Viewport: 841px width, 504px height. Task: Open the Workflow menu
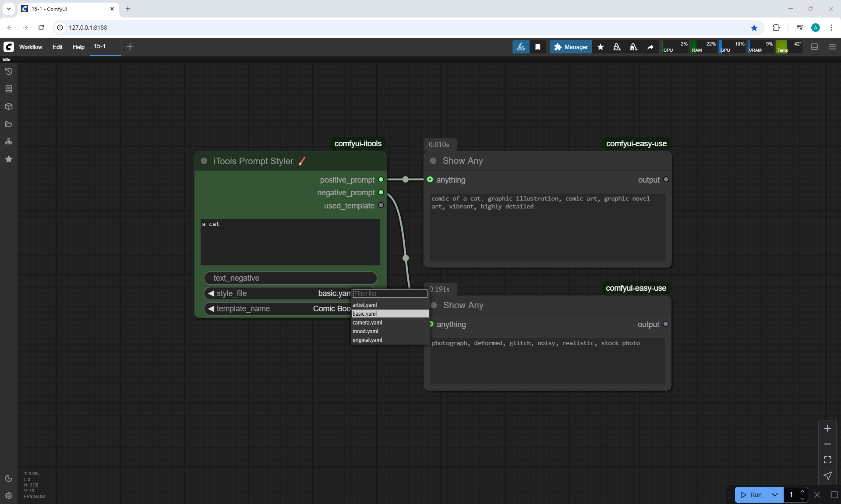click(x=31, y=47)
